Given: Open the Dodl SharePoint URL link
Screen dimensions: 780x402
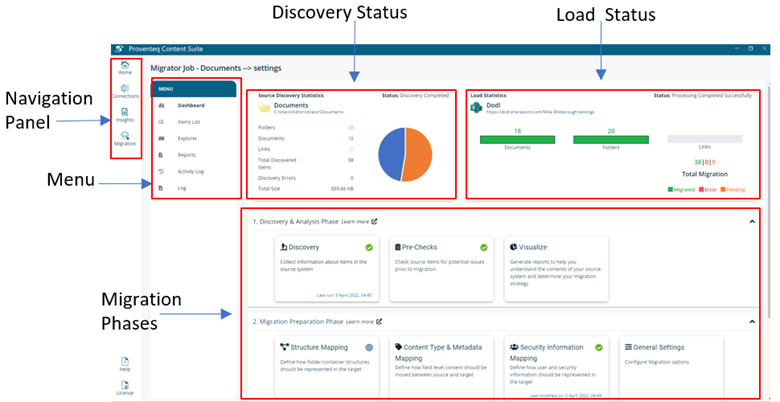Looking at the screenshot, I should click(540, 112).
